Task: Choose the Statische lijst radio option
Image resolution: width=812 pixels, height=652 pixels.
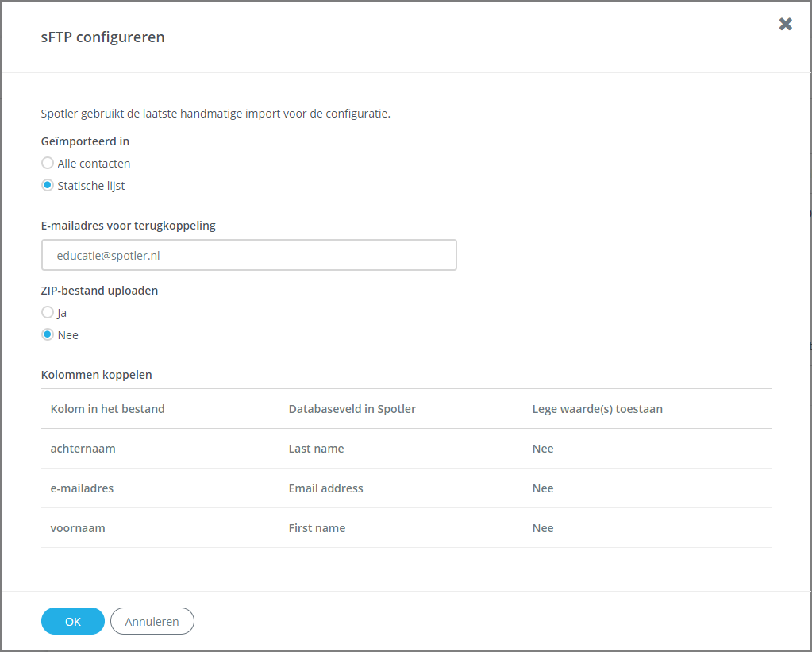Action: (48, 186)
